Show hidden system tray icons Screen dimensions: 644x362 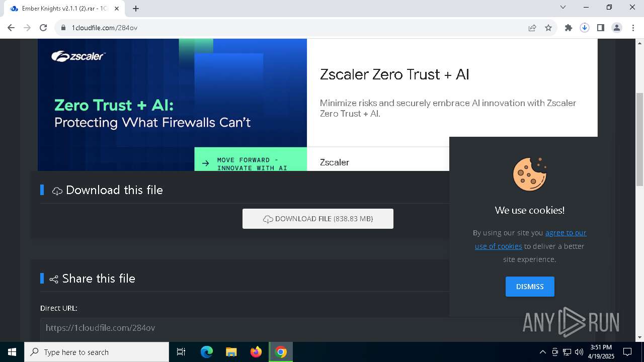click(542, 352)
